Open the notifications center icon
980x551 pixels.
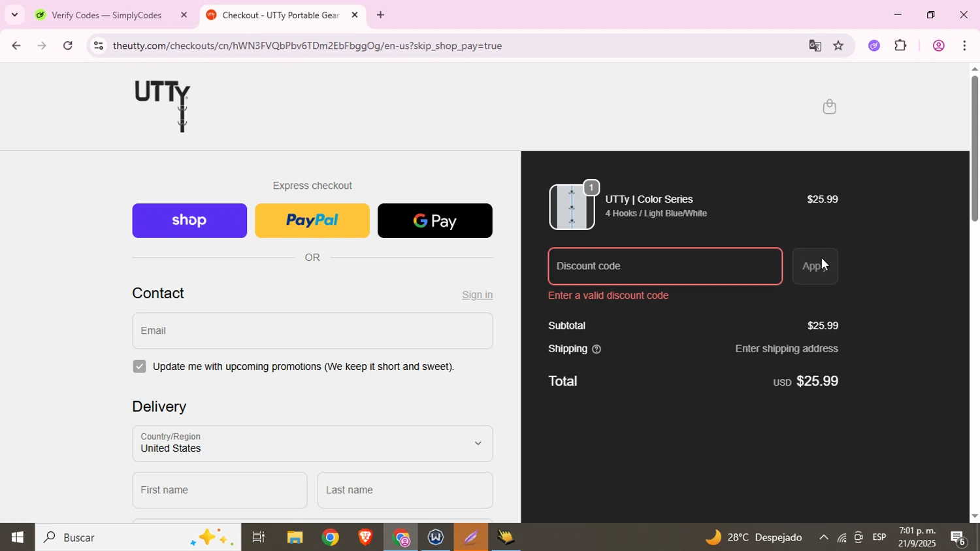958,538
